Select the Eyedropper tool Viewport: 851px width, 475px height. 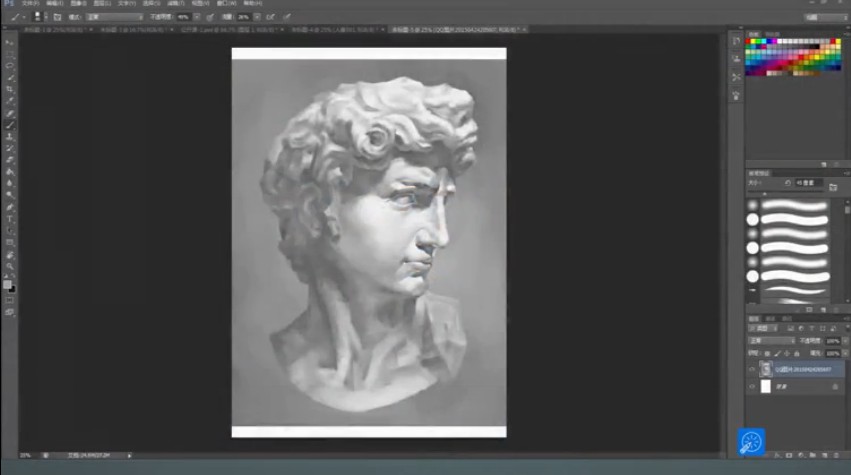[10, 101]
